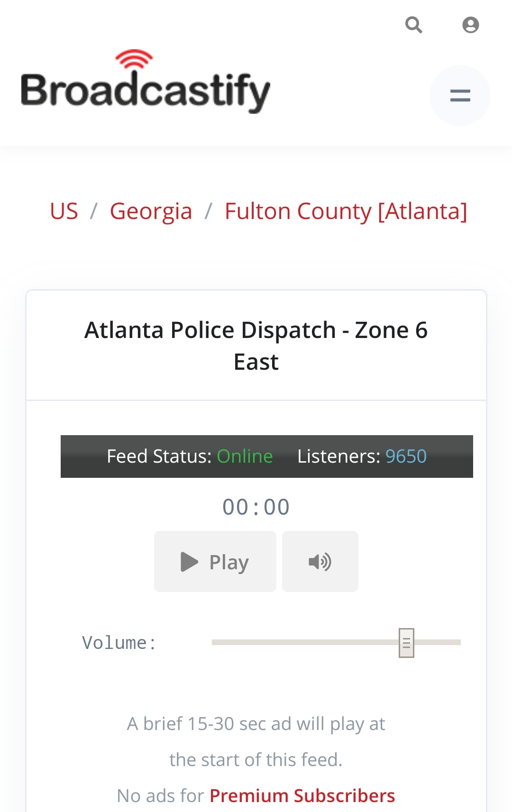Go to the US breadcrumb link
512x812 pixels.
point(64,211)
